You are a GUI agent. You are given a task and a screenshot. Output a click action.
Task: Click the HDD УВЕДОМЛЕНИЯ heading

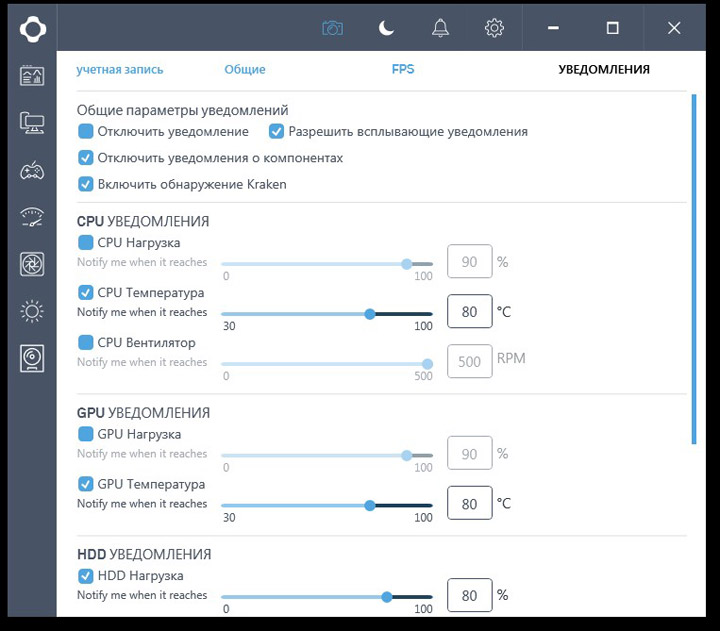point(144,554)
